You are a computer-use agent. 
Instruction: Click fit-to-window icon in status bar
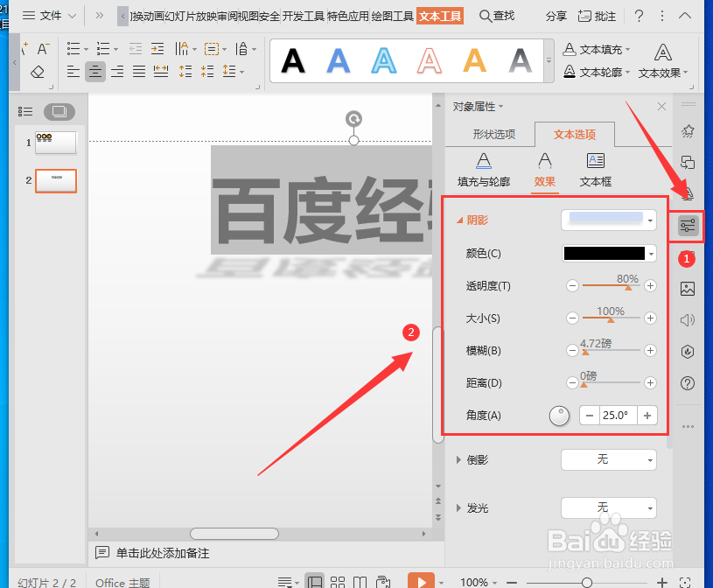tap(685, 582)
